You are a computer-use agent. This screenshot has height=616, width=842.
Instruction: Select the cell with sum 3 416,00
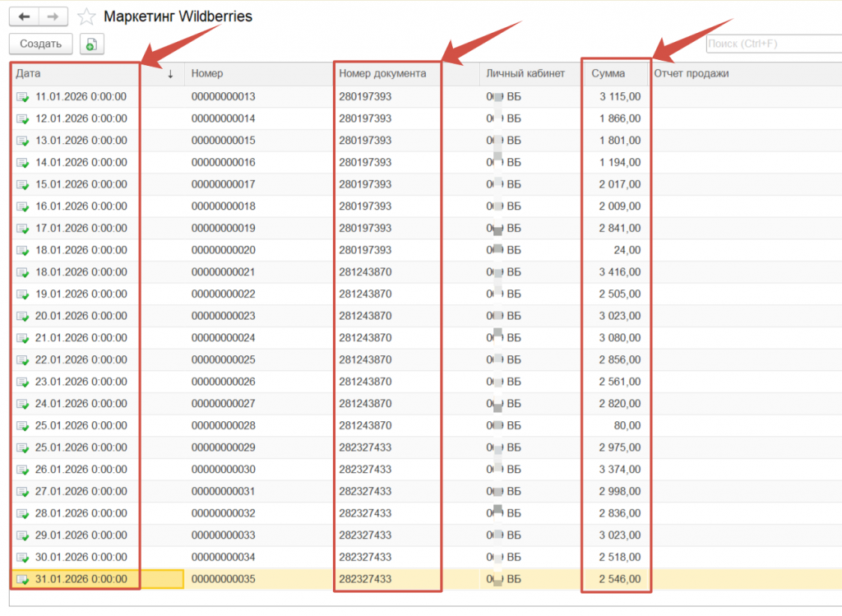pos(620,272)
